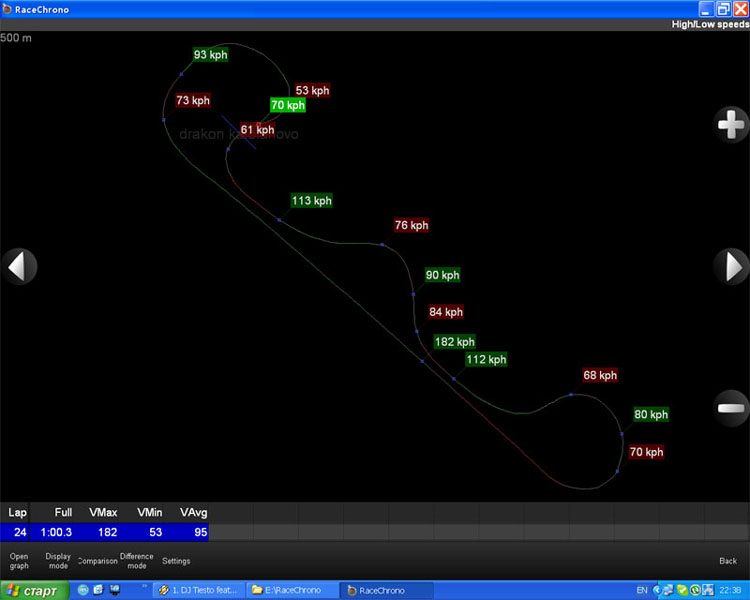Click the 113 kph speed label
This screenshot has height=600, width=750.
pyautogui.click(x=311, y=201)
